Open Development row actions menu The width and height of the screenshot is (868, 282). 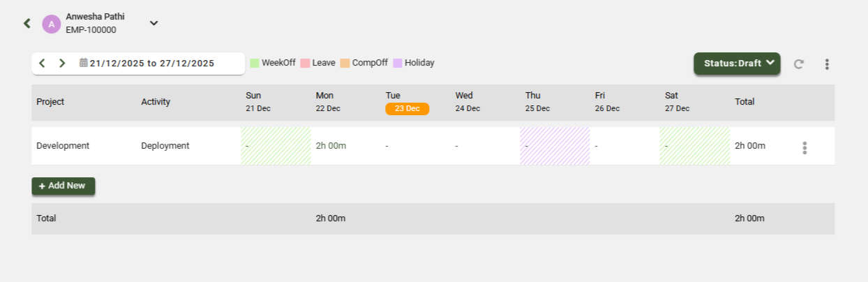coord(805,147)
